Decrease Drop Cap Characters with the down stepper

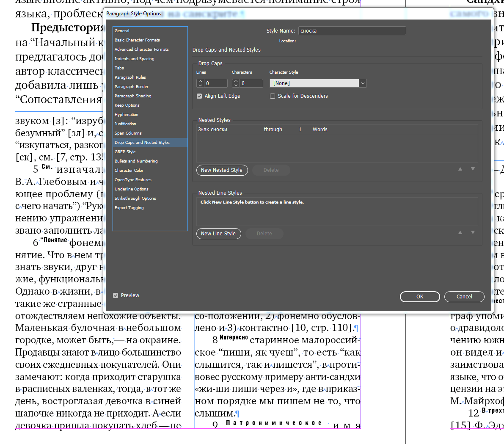coord(236,85)
